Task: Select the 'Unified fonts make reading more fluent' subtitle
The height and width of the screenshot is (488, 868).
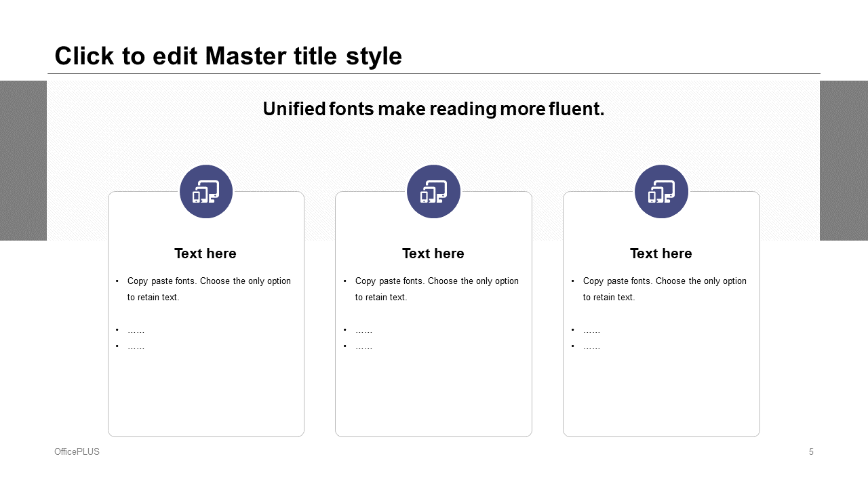Action: tap(433, 109)
